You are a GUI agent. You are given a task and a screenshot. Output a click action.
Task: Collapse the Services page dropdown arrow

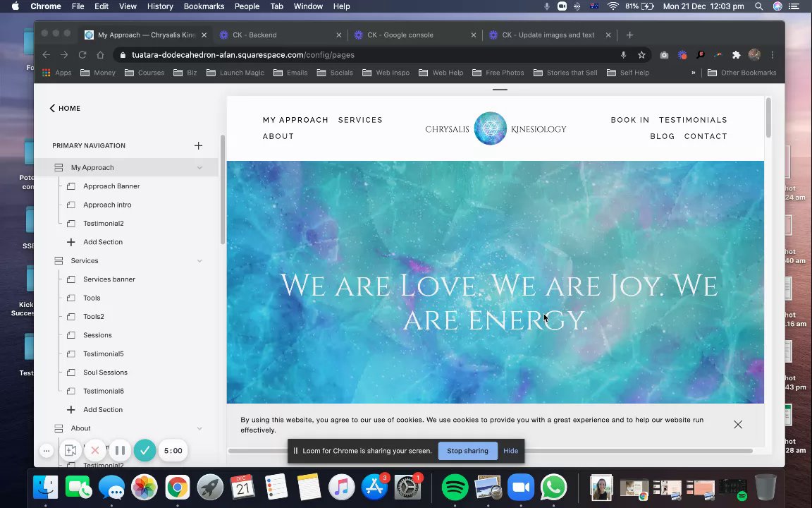coord(199,261)
